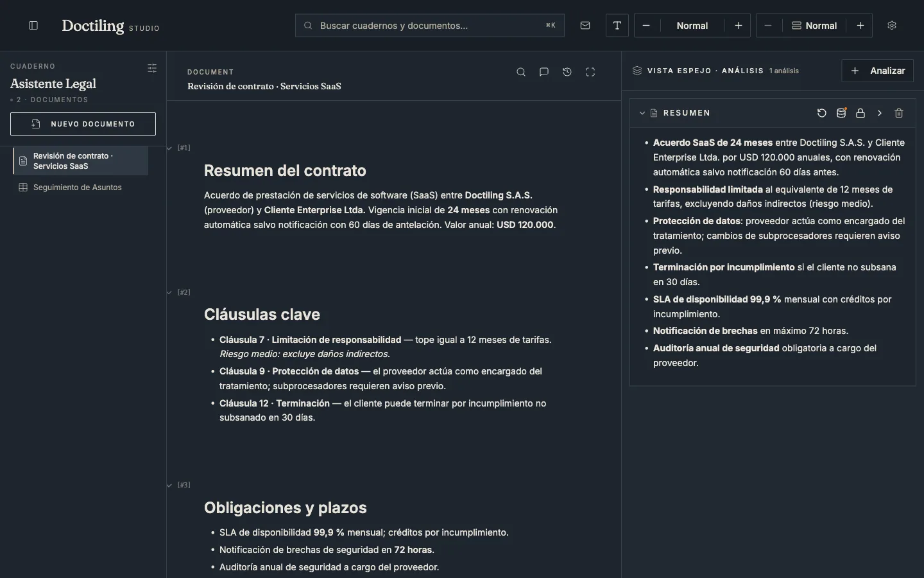Click SLA de disponibilidad summary bullet

(773, 307)
